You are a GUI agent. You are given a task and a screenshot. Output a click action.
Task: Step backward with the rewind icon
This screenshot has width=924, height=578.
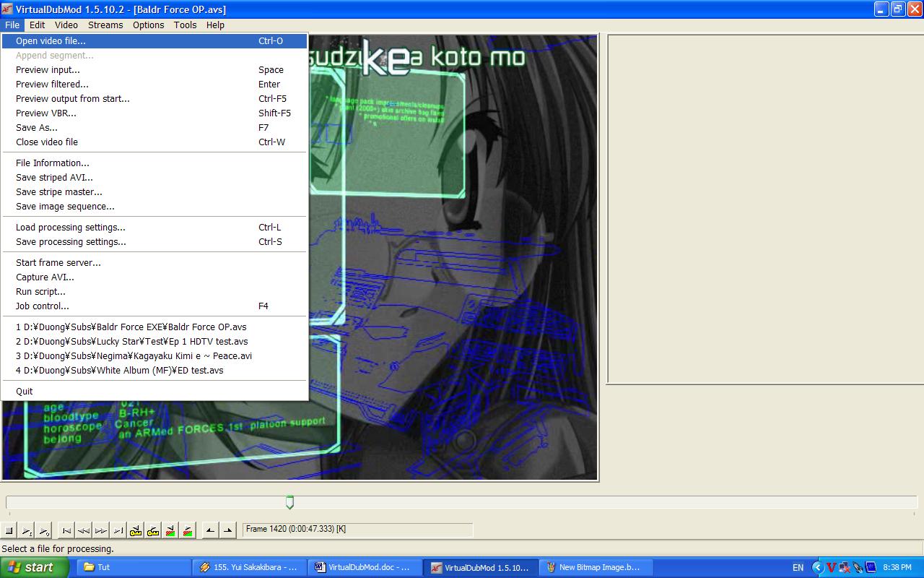84,530
